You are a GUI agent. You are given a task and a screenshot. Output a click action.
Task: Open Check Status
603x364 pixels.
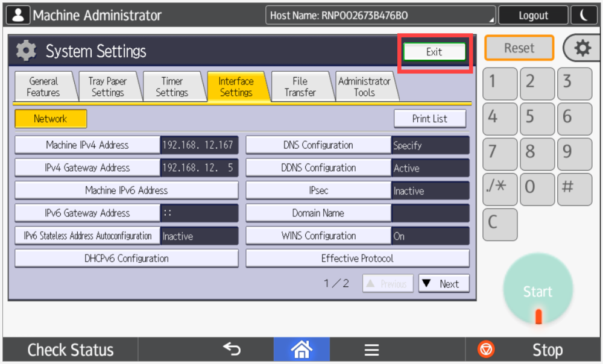pos(71,350)
